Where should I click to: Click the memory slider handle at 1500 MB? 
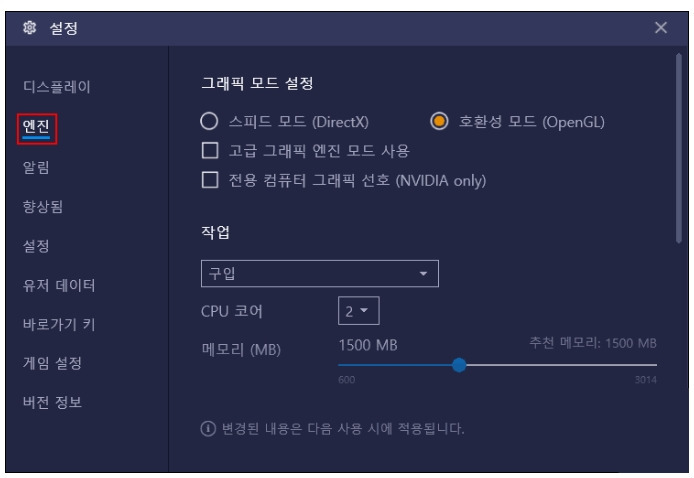click(x=459, y=365)
